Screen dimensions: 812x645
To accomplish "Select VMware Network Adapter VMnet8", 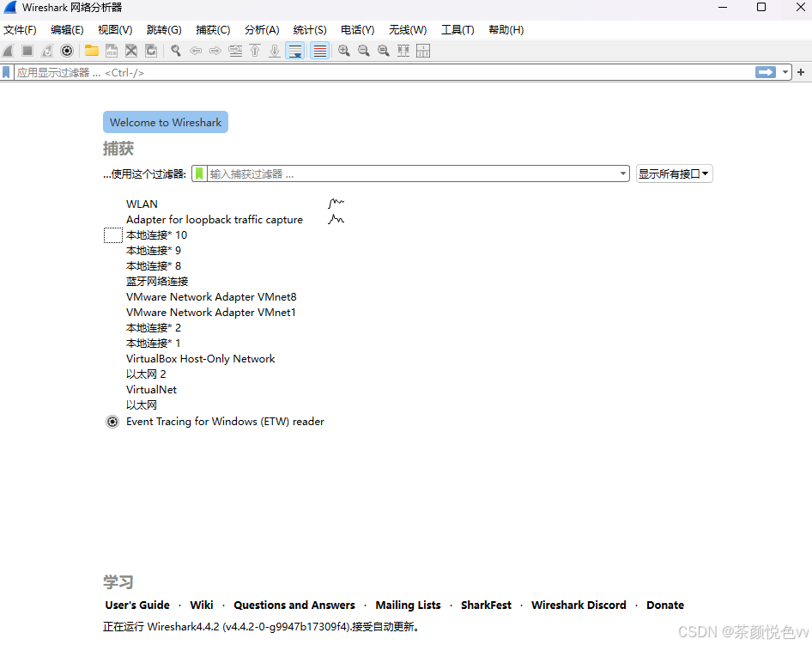I will (x=211, y=297).
